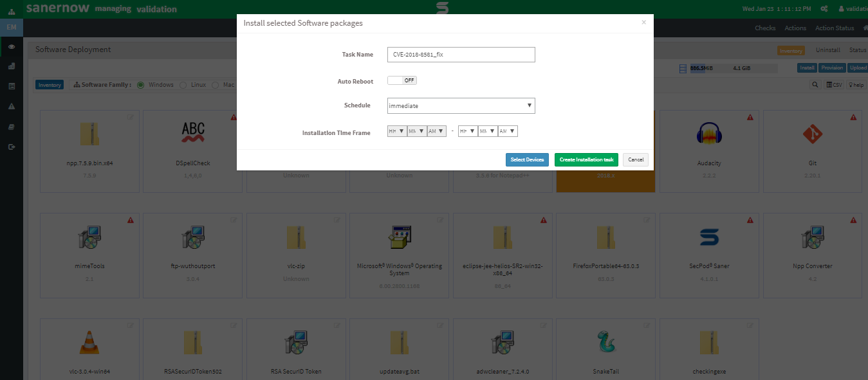Click the list icon in the sidebar
Screen dimensions: 868x380
tap(12, 86)
